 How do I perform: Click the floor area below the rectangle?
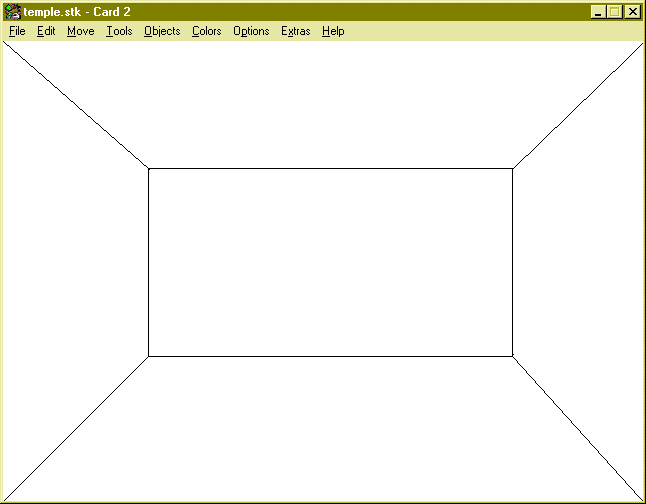click(x=330, y=430)
